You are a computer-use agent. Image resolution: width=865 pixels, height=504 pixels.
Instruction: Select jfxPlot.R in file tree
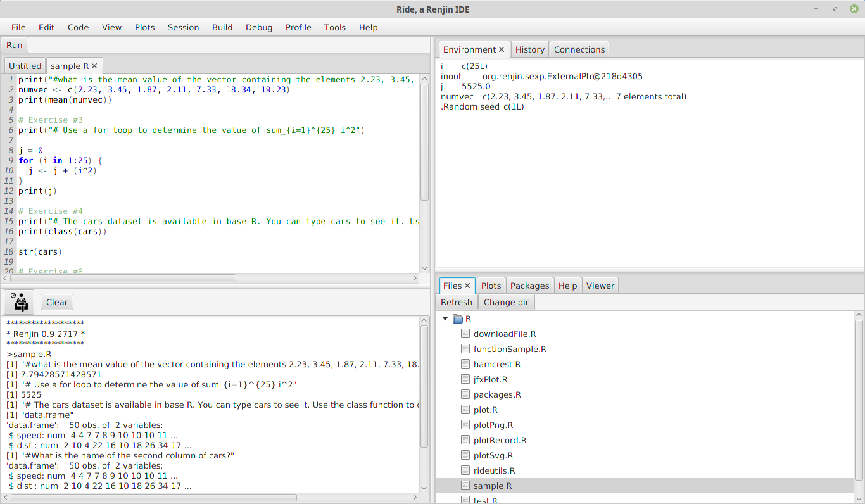(x=491, y=379)
